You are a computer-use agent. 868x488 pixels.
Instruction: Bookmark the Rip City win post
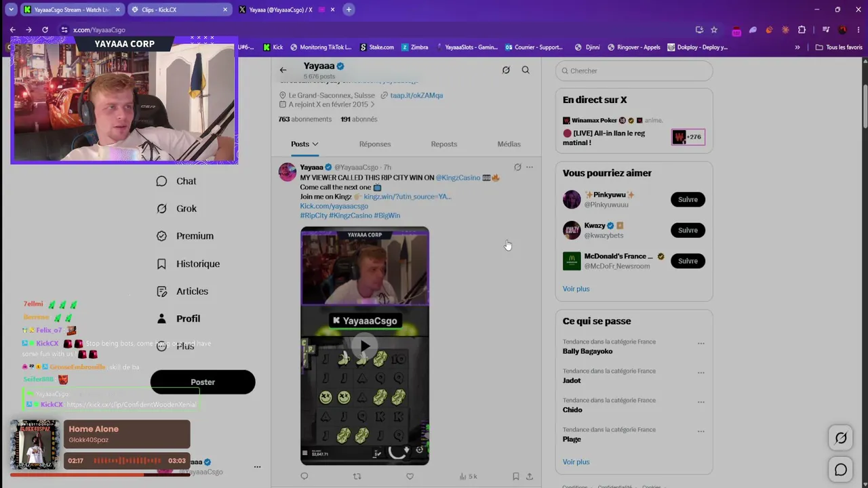pyautogui.click(x=516, y=476)
